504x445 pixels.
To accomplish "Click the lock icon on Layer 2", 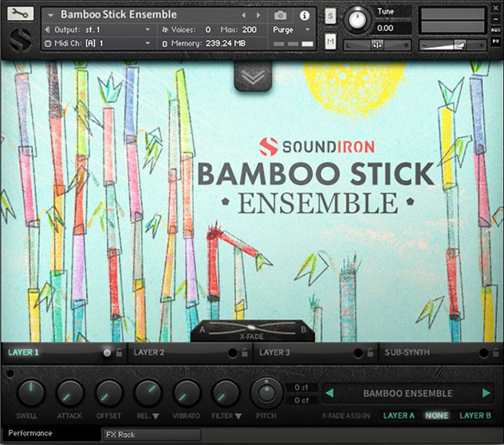I will (245, 352).
